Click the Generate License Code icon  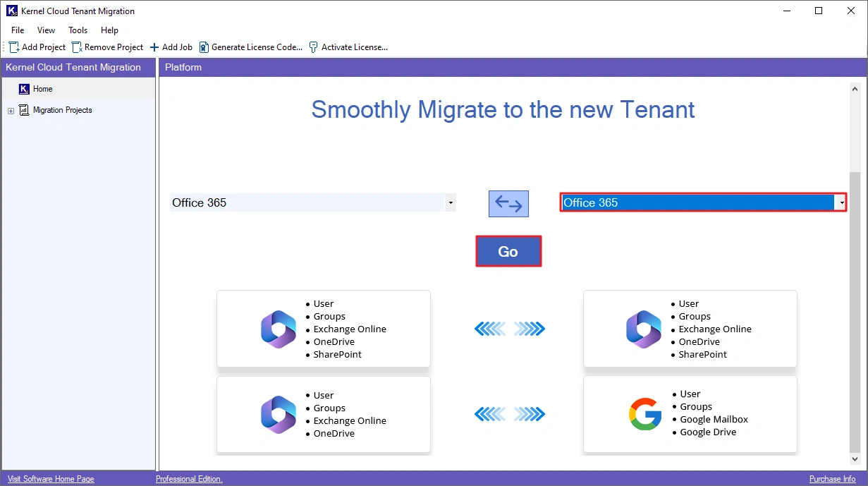coord(204,47)
